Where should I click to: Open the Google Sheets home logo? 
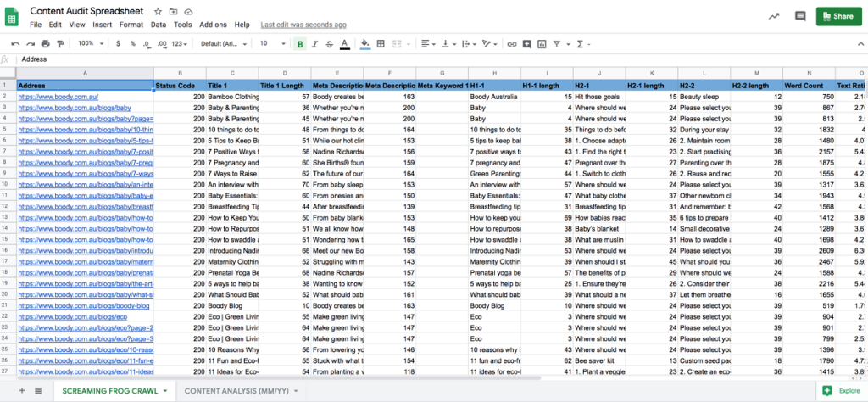click(12, 17)
